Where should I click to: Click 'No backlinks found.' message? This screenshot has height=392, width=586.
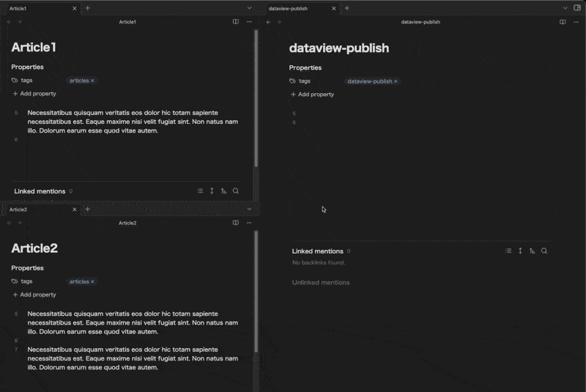click(319, 262)
